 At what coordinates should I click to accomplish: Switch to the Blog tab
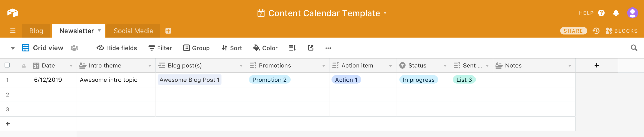pyautogui.click(x=36, y=31)
